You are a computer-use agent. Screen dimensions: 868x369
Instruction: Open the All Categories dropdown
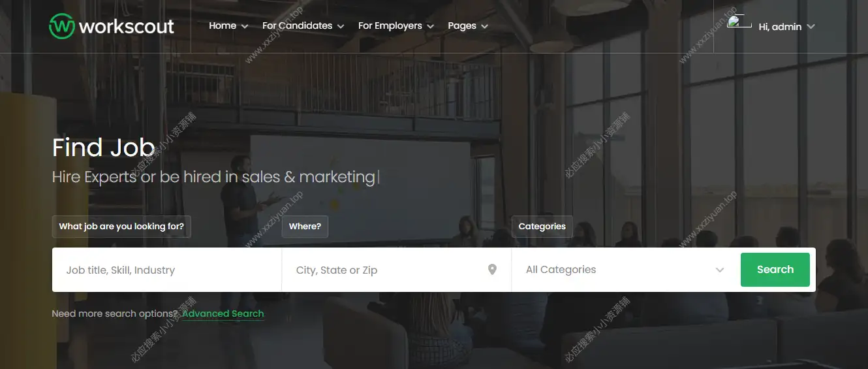(626, 270)
